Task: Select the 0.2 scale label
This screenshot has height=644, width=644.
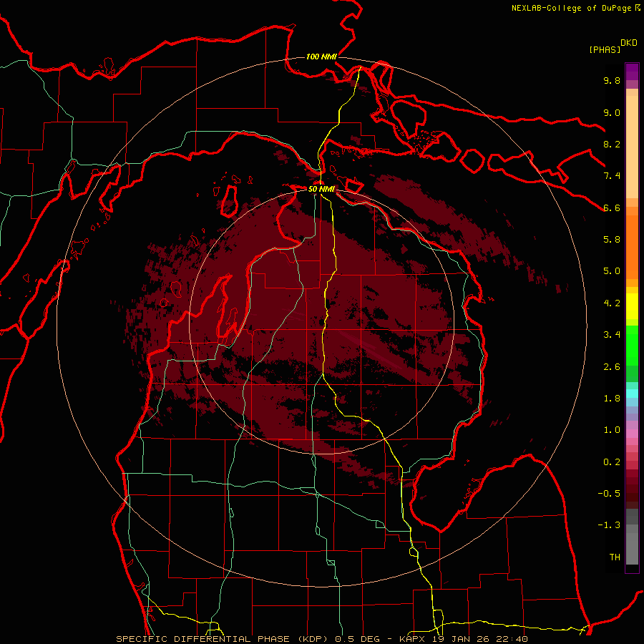Action: pos(612,462)
